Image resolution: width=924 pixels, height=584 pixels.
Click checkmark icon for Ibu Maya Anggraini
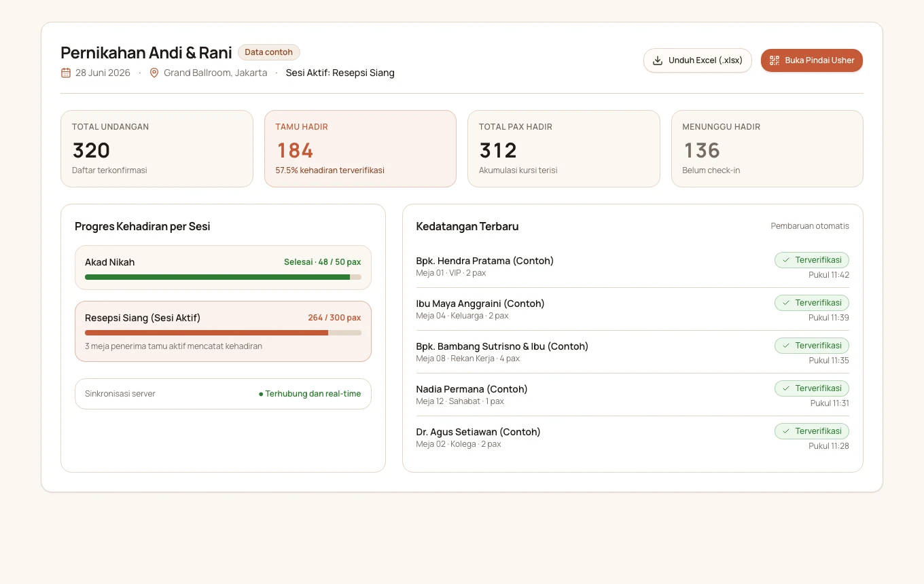(786, 303)
